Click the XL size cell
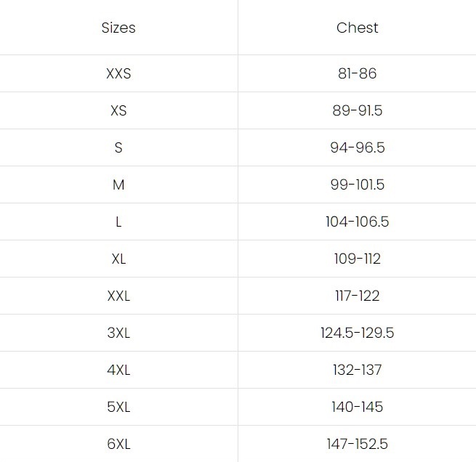The height and width of the screenshot is (462, 476). click(118, 259)
